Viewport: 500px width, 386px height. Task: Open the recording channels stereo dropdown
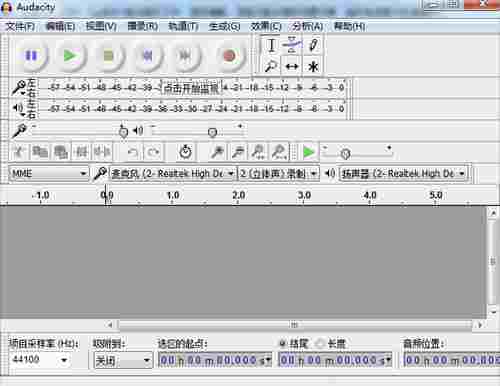pyautogui.click(x=278, y=173)
